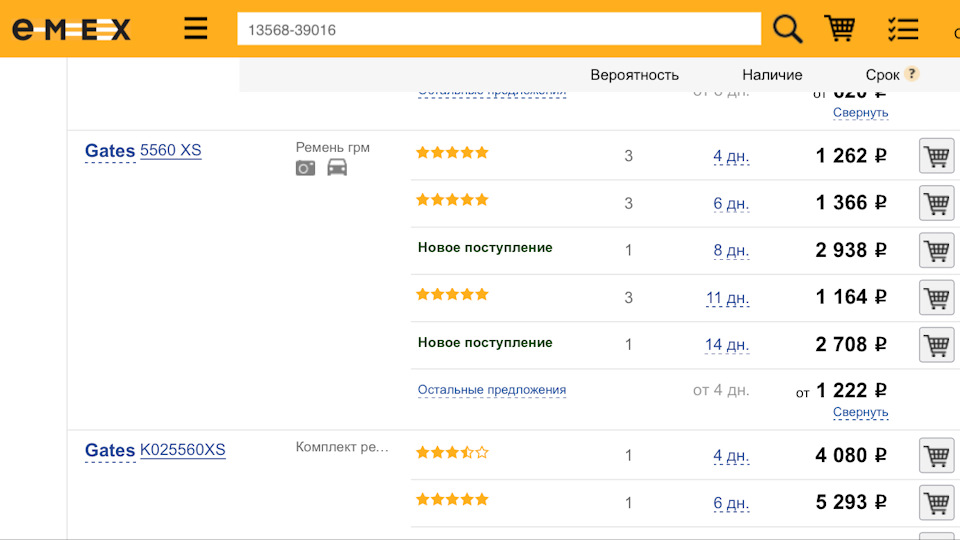
Task: Click the car applicability icon
Action: [337, 168]
